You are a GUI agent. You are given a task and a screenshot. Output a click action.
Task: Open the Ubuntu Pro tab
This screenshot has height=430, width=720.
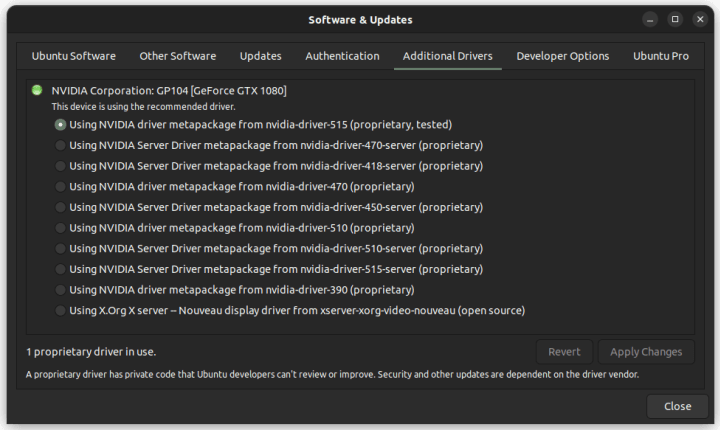click(x=661, y=56)
